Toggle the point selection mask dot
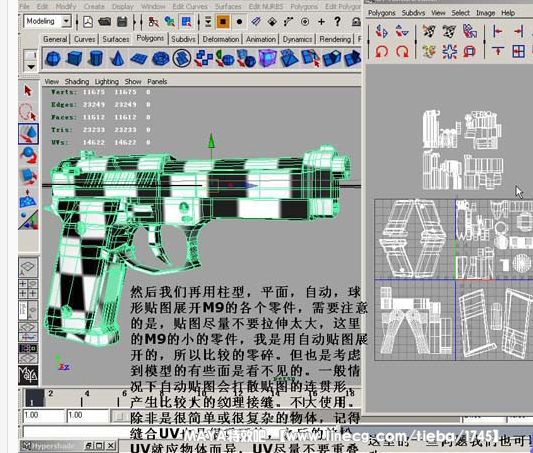533x453 pixels. pyautogui.click(x=240, y=22)
